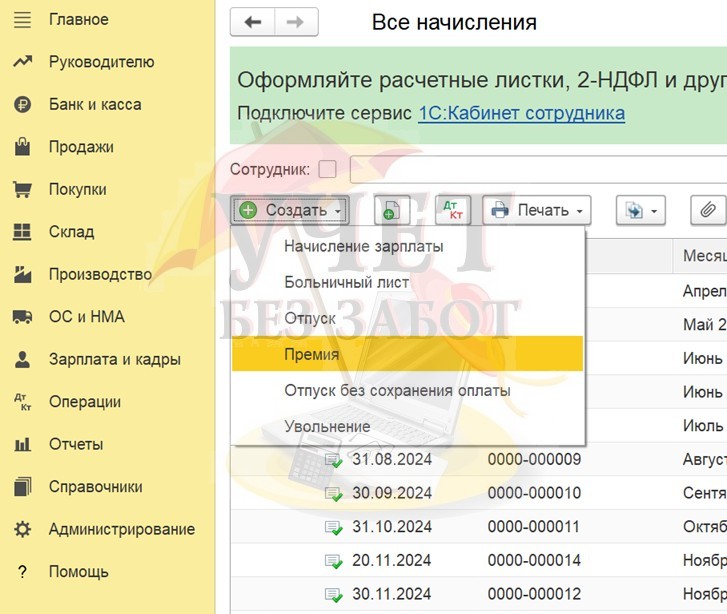Viewport: 727px width, 614px height.
Task: Show Дт/Кт accounting entries
Action: (x=453, y=210)
